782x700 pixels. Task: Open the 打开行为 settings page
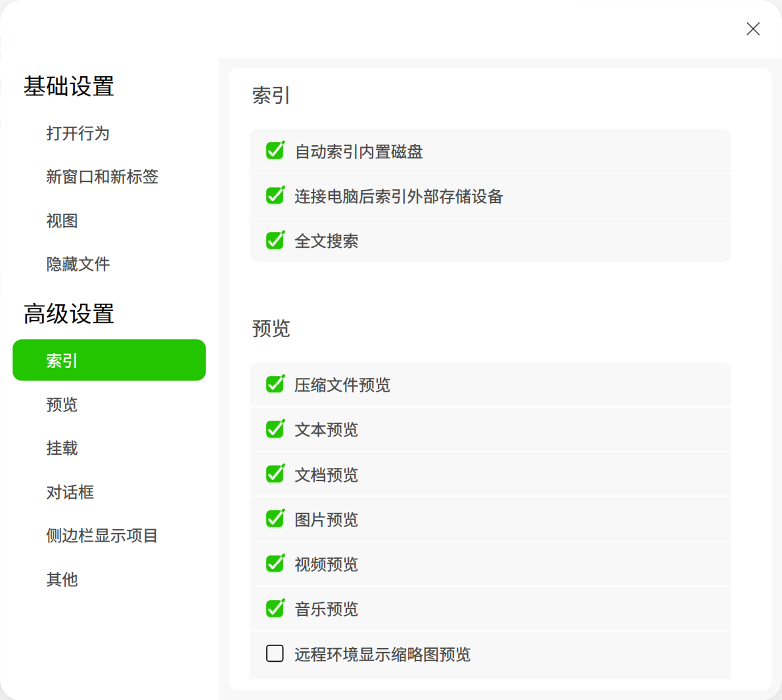click(x=78, y=134)
